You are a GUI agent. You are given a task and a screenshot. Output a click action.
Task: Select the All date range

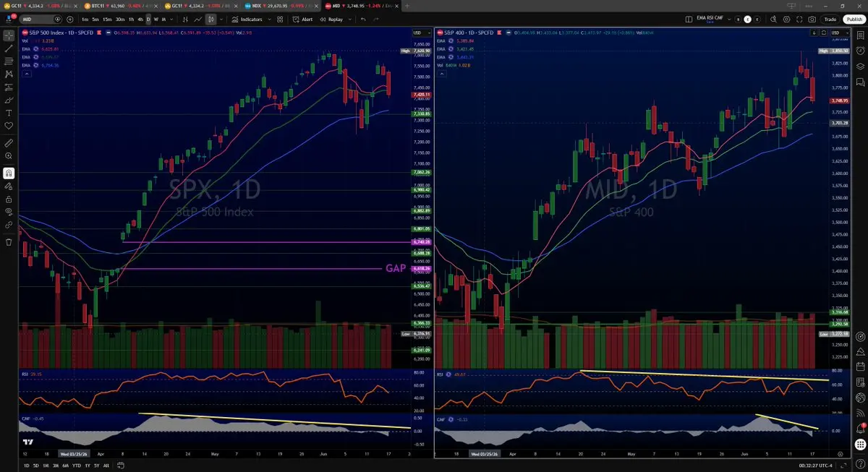click(x=106, y=465)
